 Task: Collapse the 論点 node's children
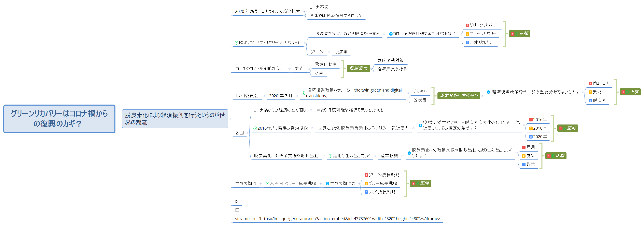click(x=309, y=69)
